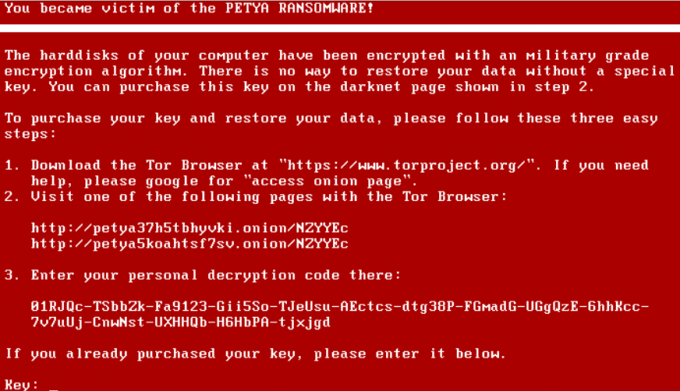
Task: Click the "Key:" prompt label
Action: coord(22,385)
